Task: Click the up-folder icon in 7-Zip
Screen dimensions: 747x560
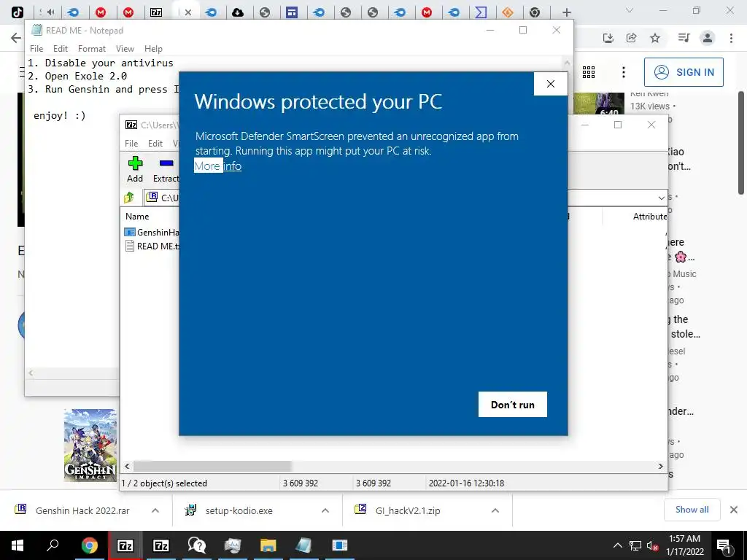Action: 130,197
